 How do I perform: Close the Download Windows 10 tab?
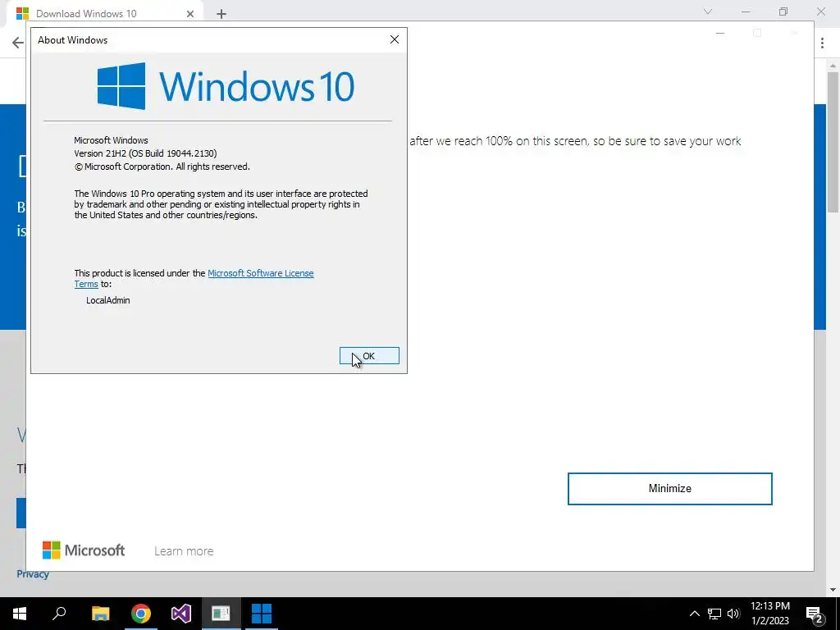coord(190,14)
